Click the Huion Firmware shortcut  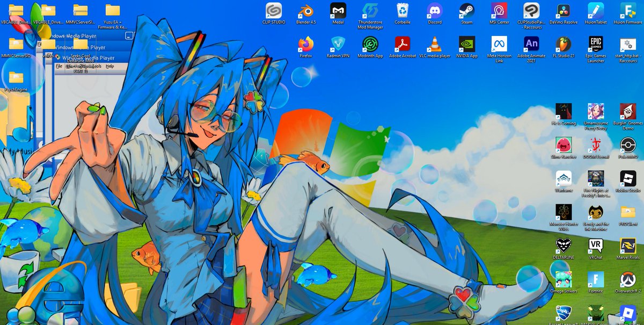628,10
